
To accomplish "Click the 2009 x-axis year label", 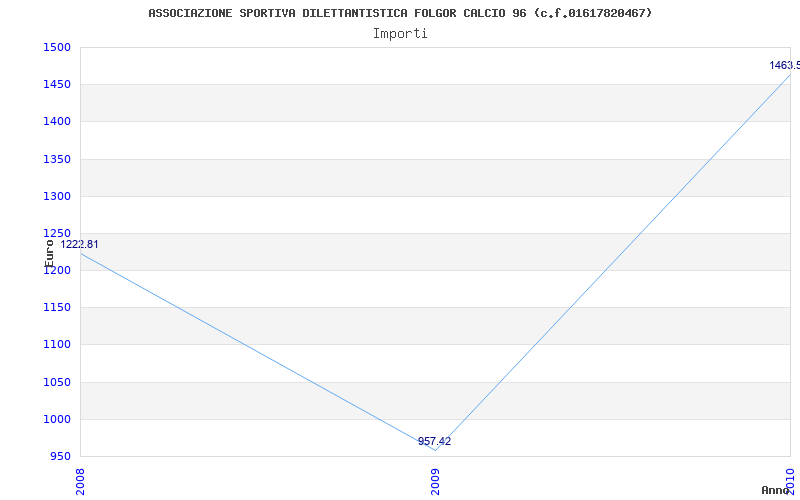I will coord(435,483).
